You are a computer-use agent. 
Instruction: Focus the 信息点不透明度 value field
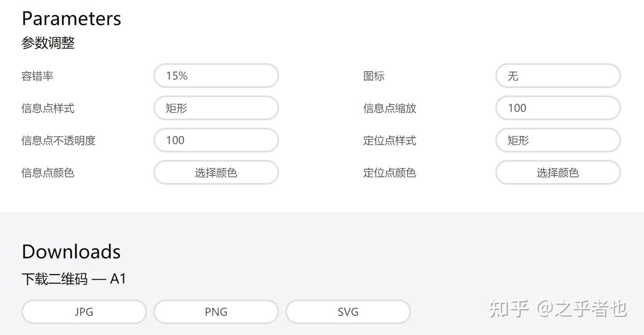tap(216, 140)
